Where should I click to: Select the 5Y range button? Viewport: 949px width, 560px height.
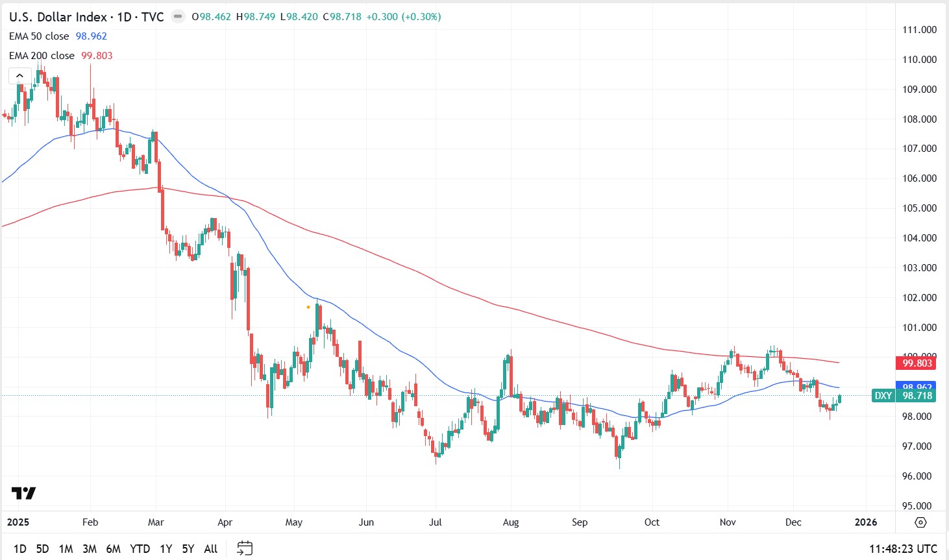(188, 548)
